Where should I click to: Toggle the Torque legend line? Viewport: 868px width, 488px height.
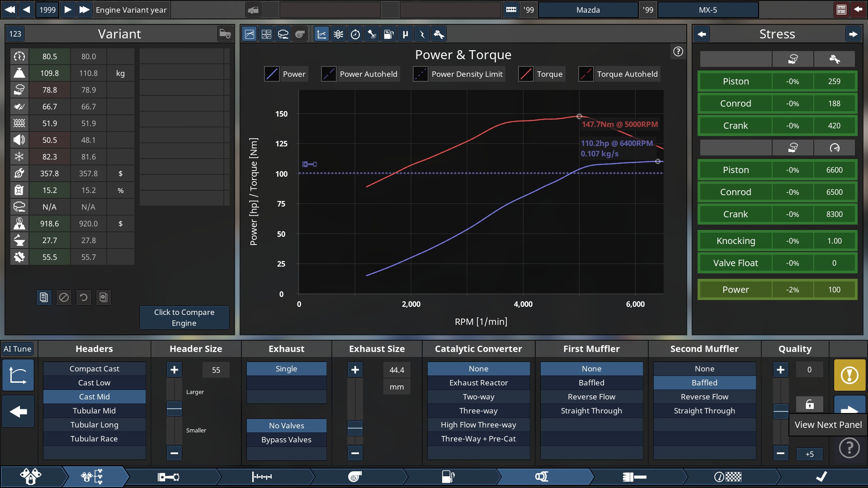[542, 74]
